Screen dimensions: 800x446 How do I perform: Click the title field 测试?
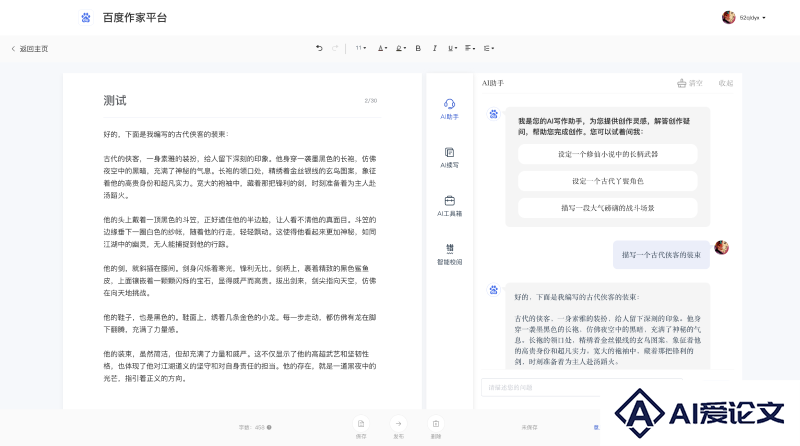coord(115,101)
